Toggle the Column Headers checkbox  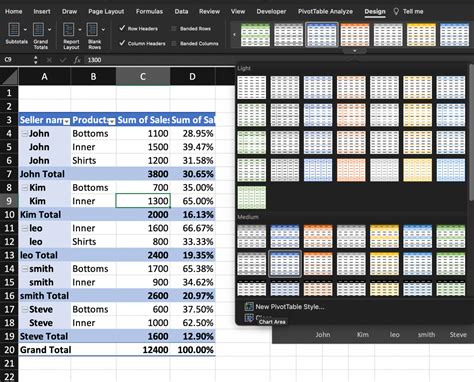coord(122,43)
